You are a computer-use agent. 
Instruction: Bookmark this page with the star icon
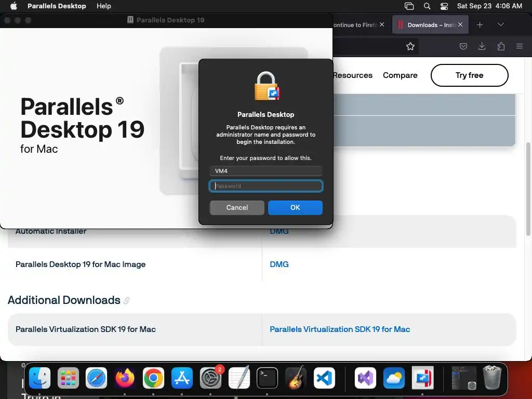[x=410, y=46]
